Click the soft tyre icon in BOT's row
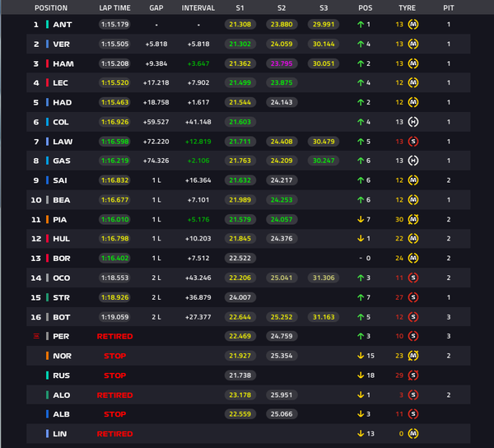The height and width of the screenshot is (448, 494). 413,317
